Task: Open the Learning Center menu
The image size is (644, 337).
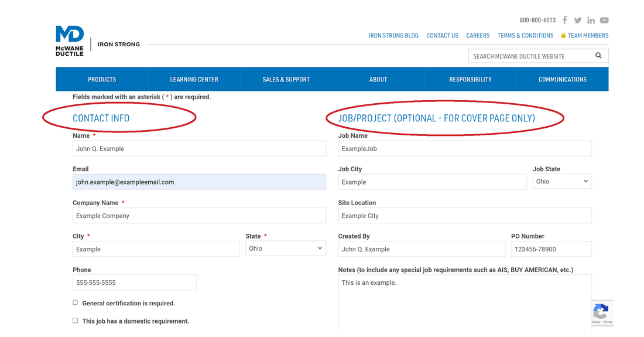Action: [194, 79]
